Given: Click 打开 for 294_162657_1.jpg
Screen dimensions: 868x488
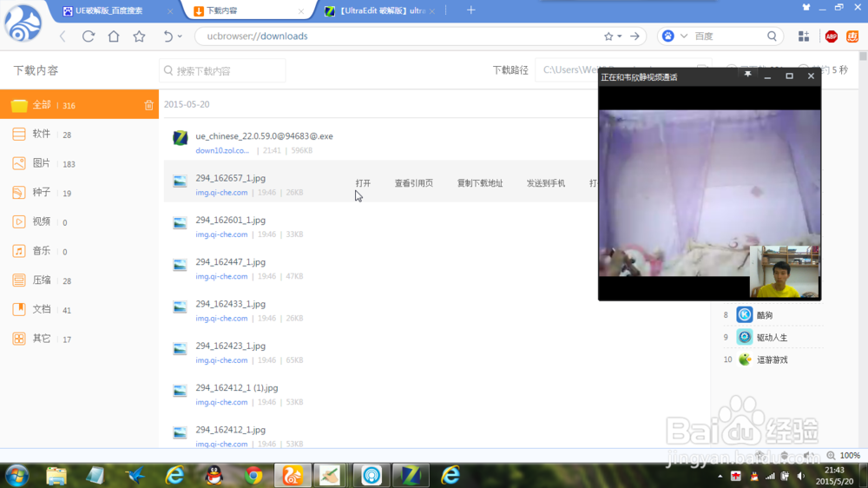Looking at the screenshot, I should (x=363, y=183).
